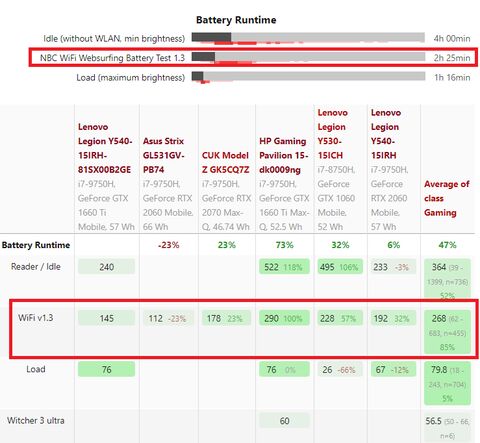Click the 2h 25min WiFi runtime value
The height and width of the screenshot is (443, 480).
point(452,58)
